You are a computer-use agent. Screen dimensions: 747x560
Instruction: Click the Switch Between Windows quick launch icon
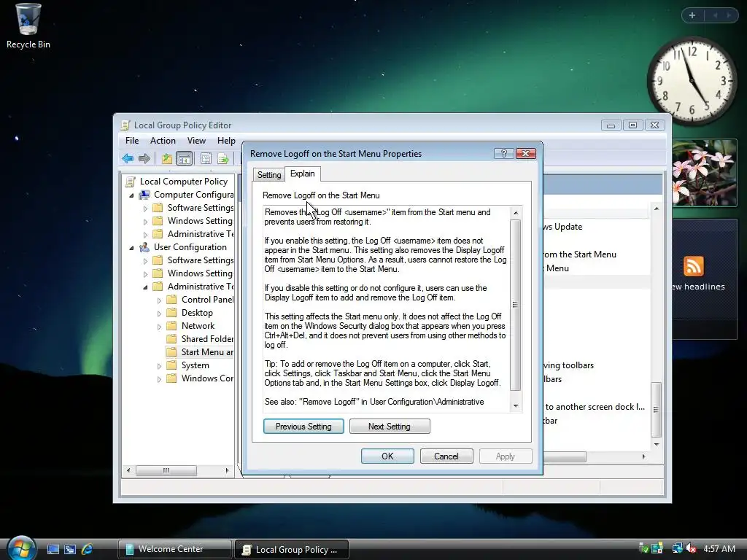pos(70,549)
